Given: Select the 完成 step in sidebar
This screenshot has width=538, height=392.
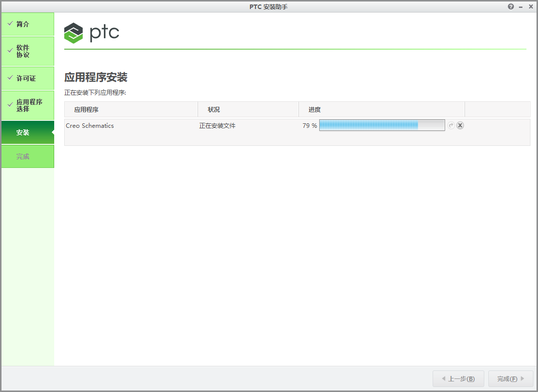Looking at the screenshot, I should pos(28,156).
